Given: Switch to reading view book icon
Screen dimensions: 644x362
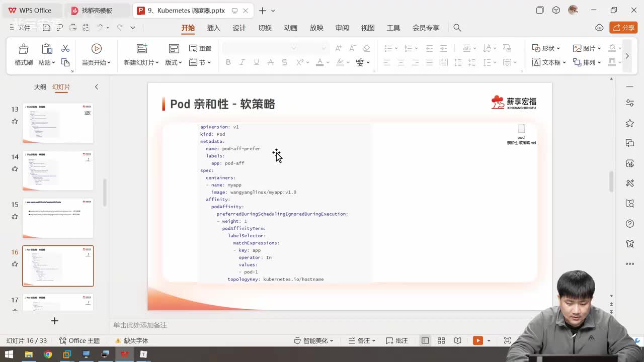Looking at the screenshot, I should tap(458, 341).
